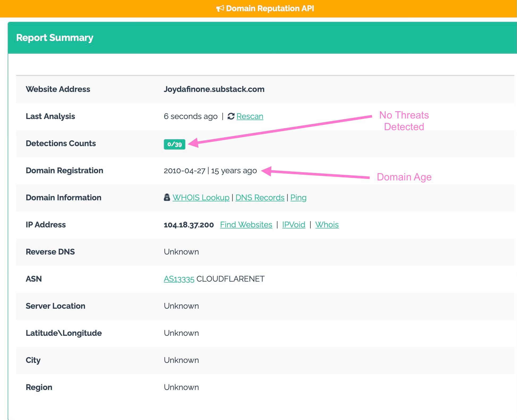517x420 pixels.
Task: Click the megaphone icon in the banner
Action: pyautogui.click(x=220, y=9)
